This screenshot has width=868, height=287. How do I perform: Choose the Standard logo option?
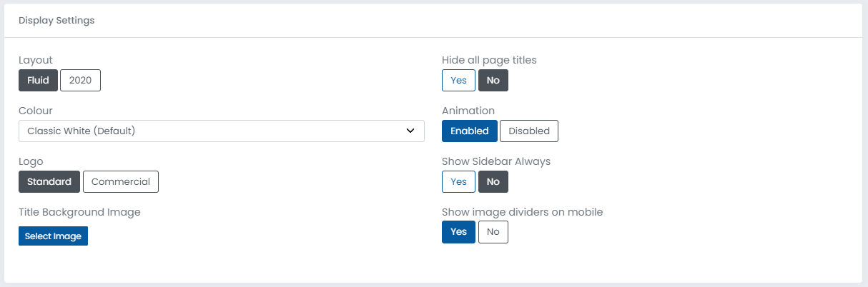pyautogui.click(x=49, y=182)
